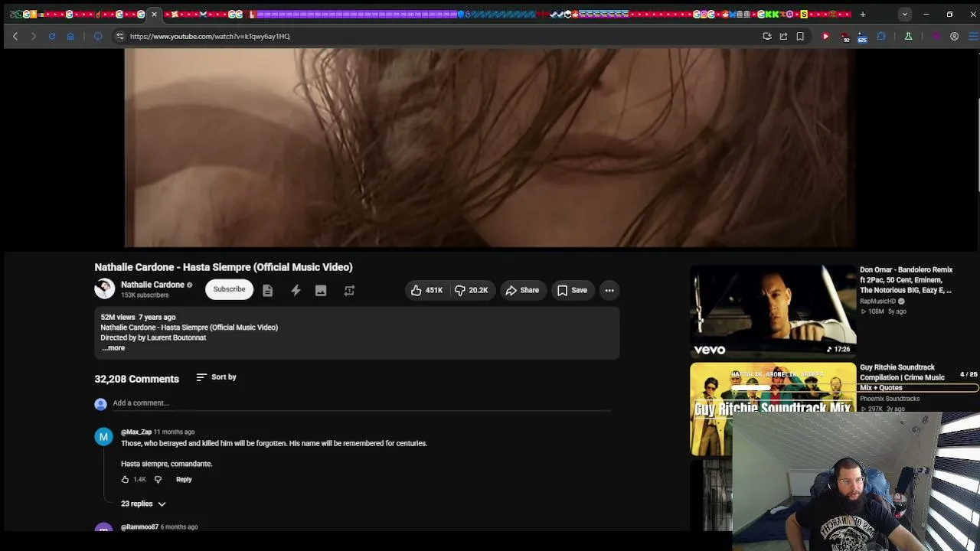Subscribe to Nathalie Cardone channel
The image size is (980, 551).
point(229,289)
